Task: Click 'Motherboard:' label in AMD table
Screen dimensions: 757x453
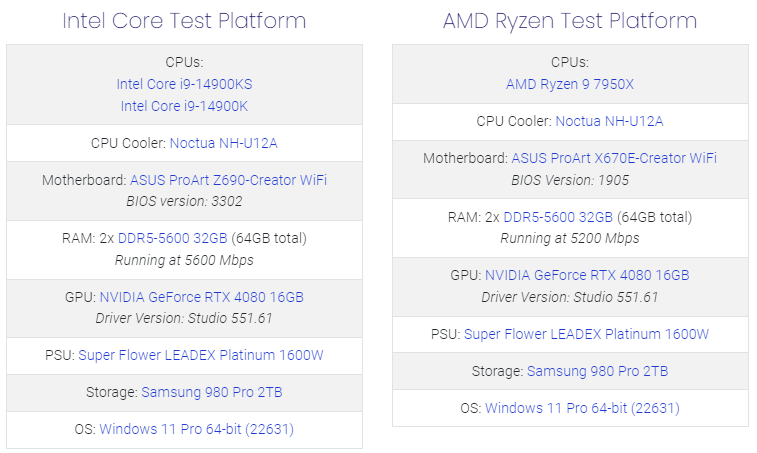Action: pyautogui.click(x=465, y=158)
